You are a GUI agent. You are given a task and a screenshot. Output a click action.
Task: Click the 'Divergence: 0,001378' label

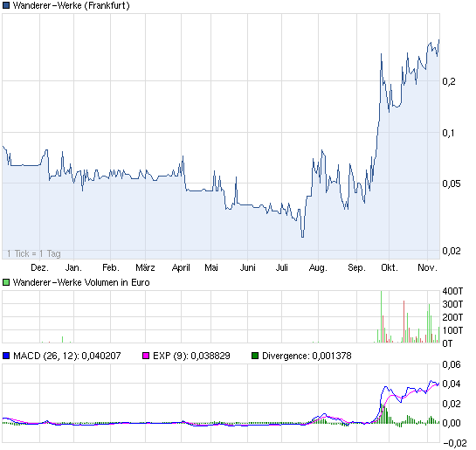[307, 356]
